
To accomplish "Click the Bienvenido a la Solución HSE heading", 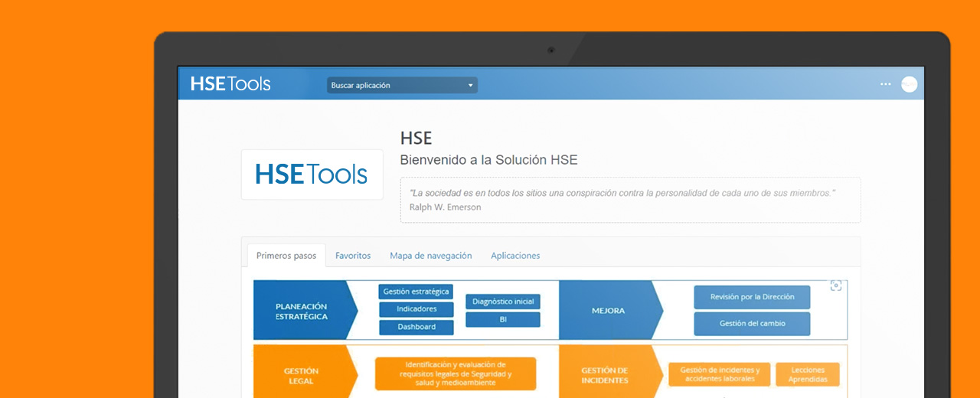I will (x=488, y=160).
